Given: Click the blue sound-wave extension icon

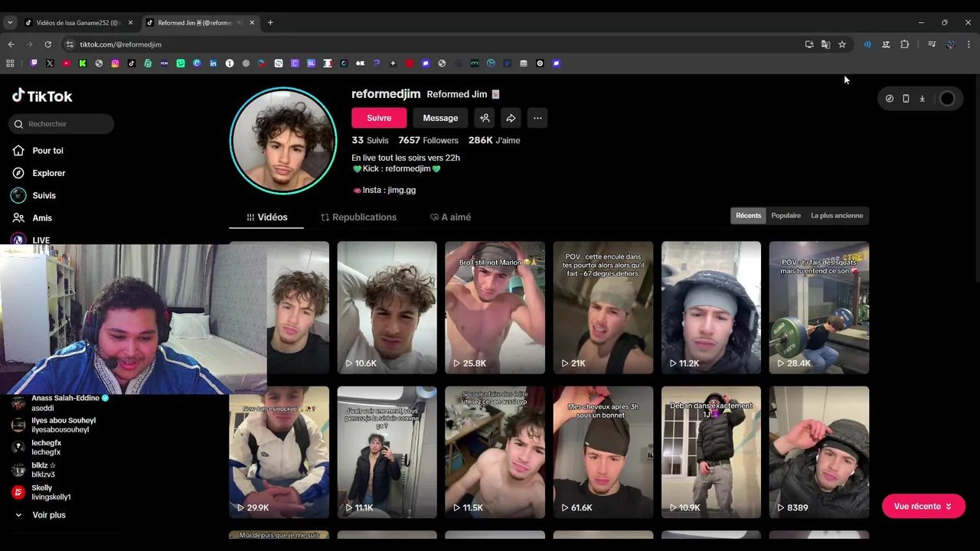Looking at the screenshot, I should tap(867, 44).
